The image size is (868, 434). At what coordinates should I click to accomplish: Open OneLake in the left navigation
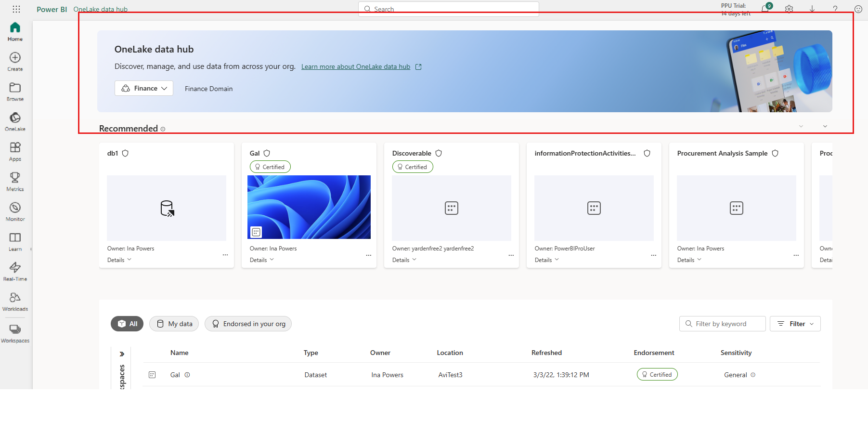point(15,121)
